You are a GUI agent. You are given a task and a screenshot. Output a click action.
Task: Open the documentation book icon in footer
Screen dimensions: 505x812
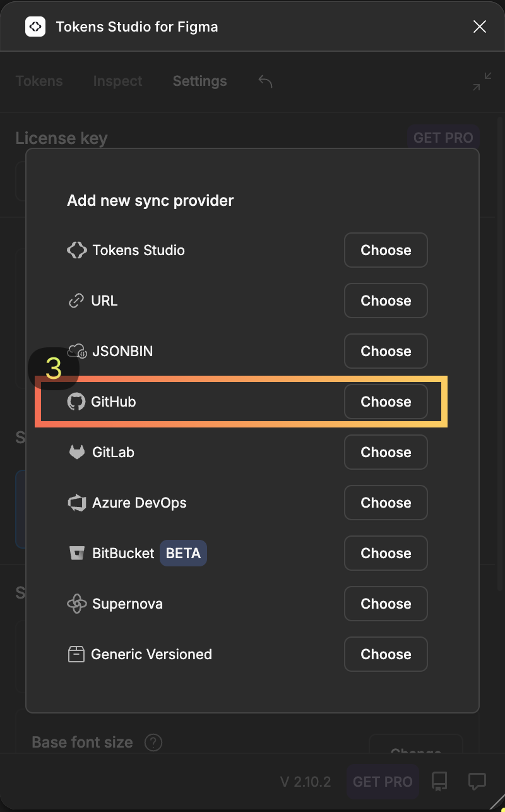point(440,782)
